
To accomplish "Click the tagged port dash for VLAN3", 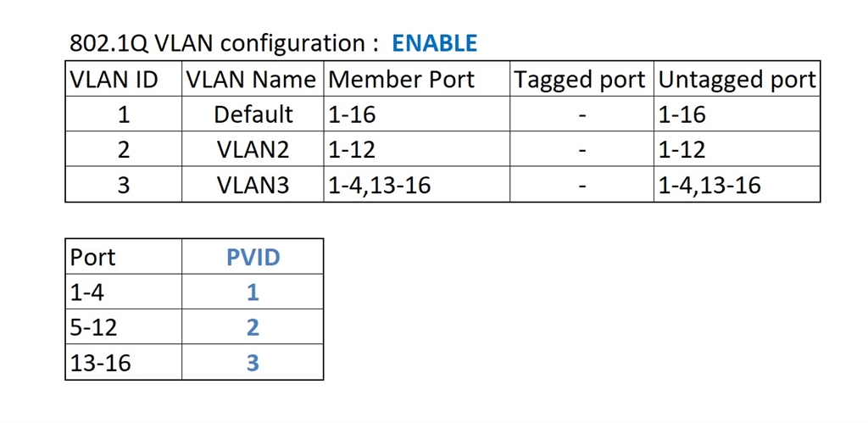I will 582,185.
